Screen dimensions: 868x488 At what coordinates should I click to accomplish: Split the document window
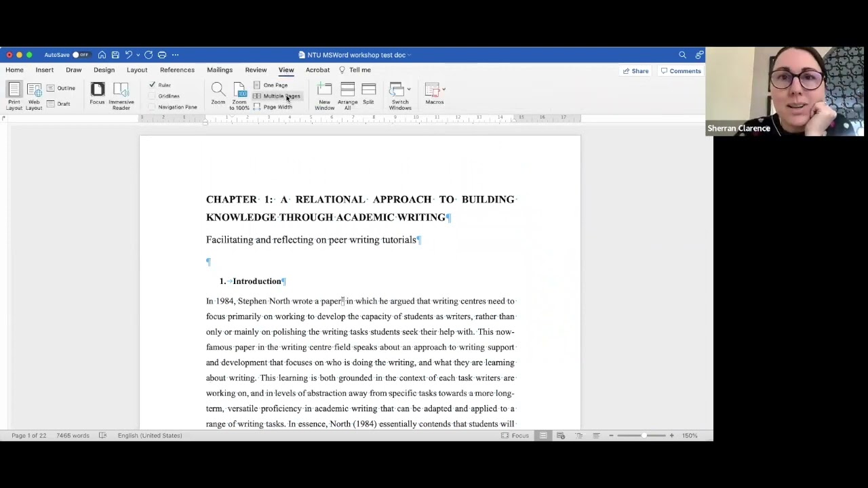[368, 94]
